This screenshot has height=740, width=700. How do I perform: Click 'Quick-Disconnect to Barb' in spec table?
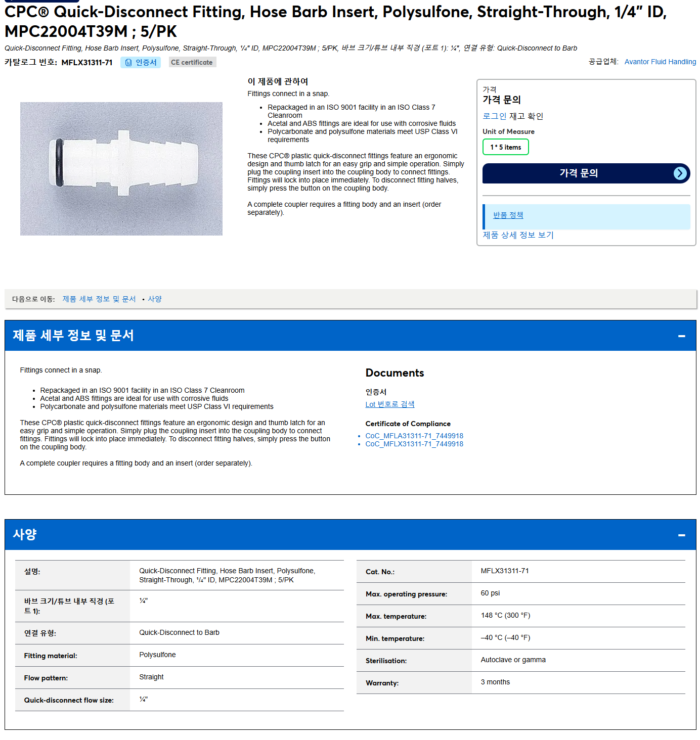pyautogui.click(x=179, y=632)
